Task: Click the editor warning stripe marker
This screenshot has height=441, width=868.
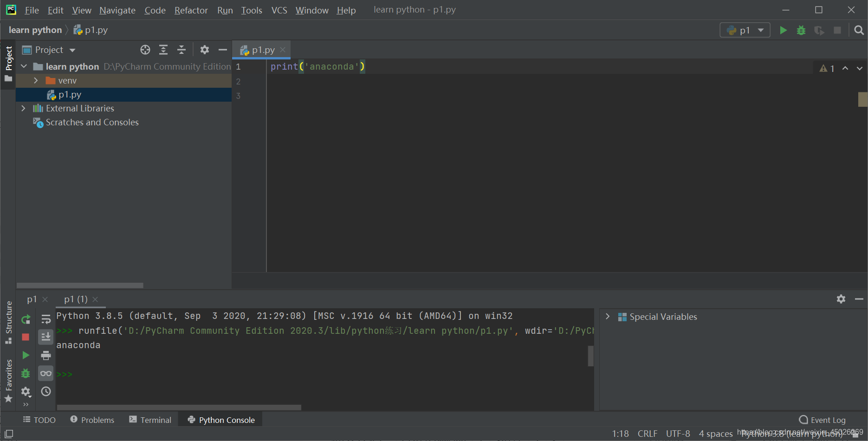Action: pyautogui.click(x=863, y=99)
